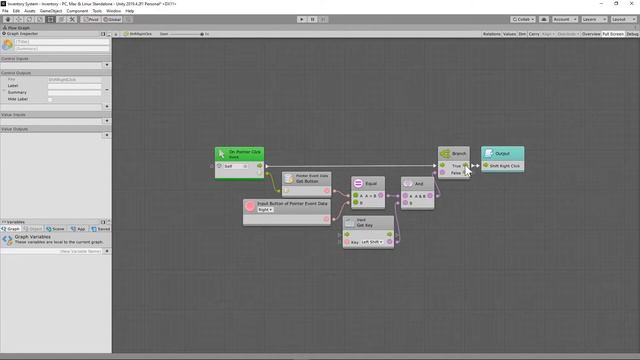Open the Layout dropdown

tap(623, 19)
